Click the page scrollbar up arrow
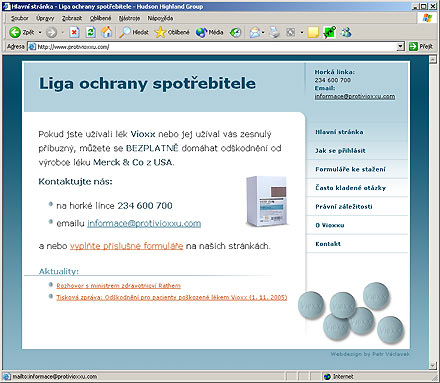This screenshot has height=383, width=440. pos(433,60)
